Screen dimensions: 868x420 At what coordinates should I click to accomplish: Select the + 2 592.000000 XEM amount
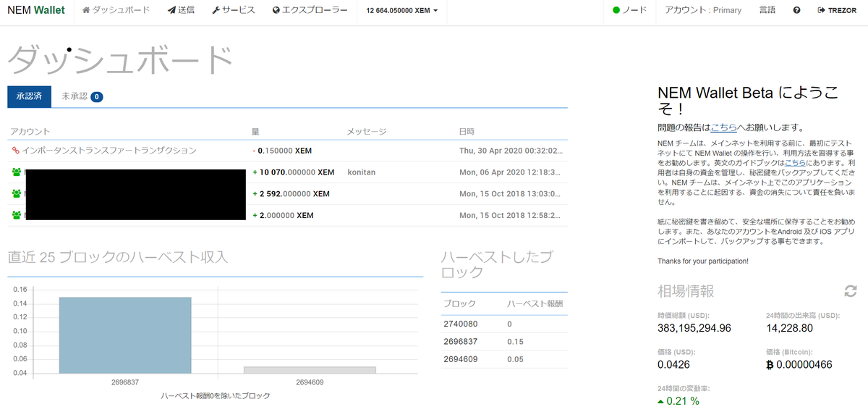pyautogui.click(x=291, y=194)
